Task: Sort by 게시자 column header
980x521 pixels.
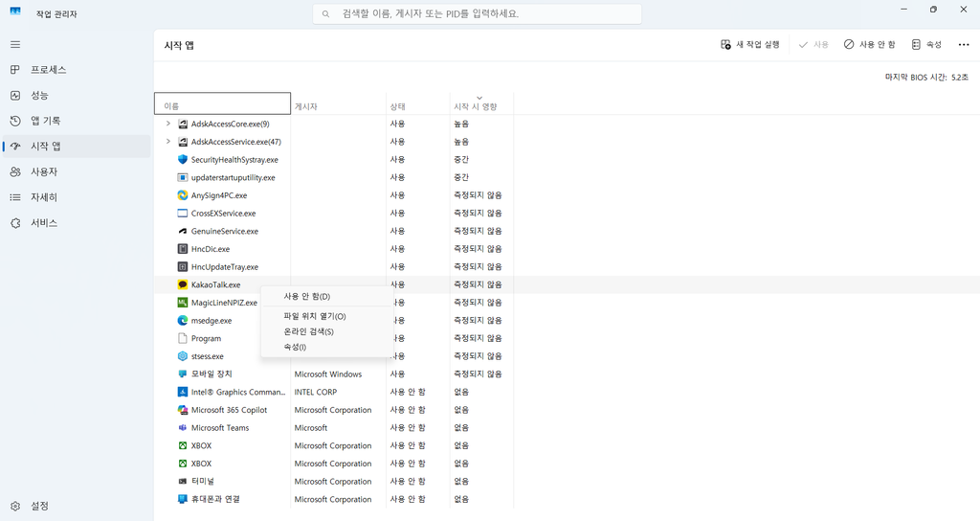Action: pyautogui.click(x=338, y=103)
